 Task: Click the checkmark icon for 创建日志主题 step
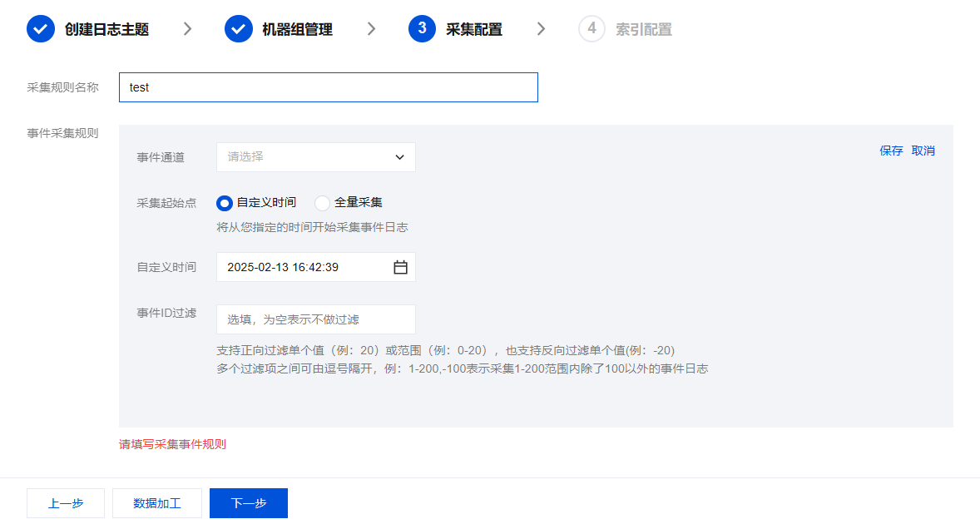(41, 29)
